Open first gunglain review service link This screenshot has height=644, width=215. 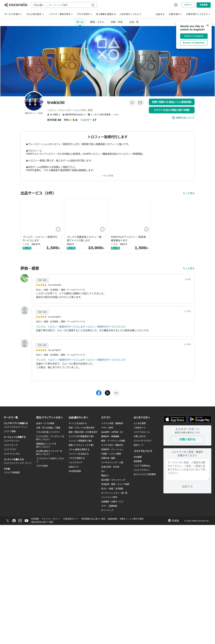point(81,327)
